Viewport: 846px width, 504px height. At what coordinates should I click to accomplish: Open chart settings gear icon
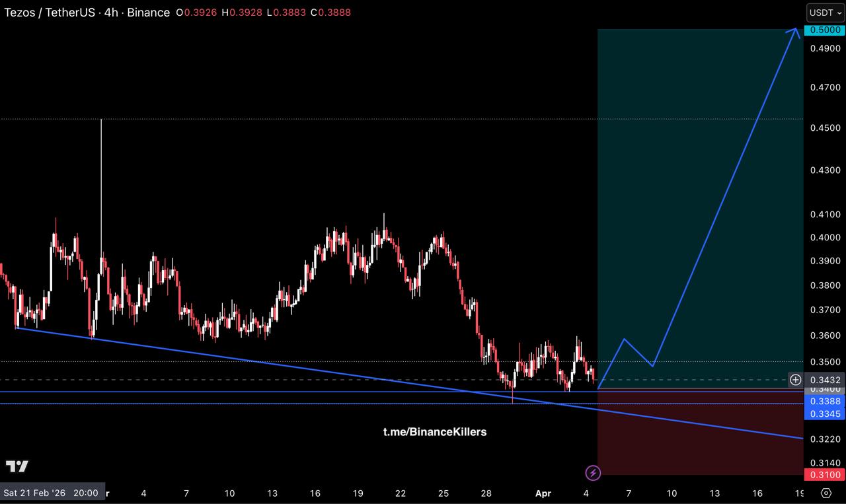[x=826, y=493]
